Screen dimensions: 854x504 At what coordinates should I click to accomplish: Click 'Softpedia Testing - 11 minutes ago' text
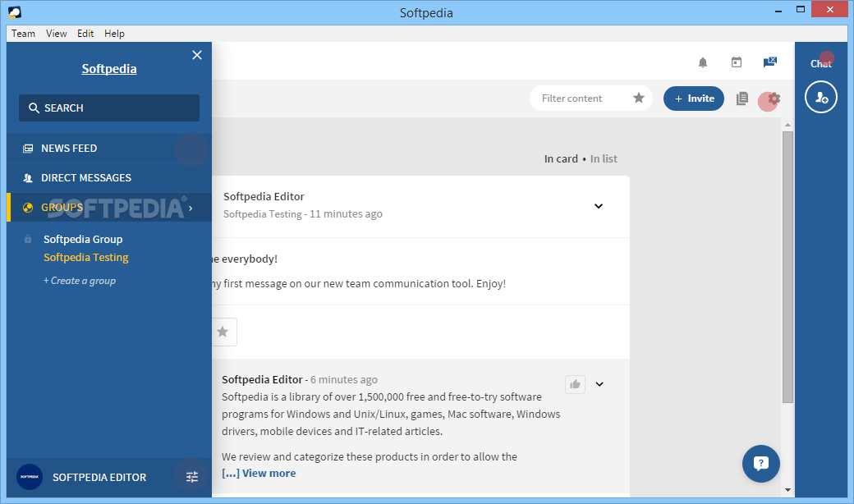point(303,214)
